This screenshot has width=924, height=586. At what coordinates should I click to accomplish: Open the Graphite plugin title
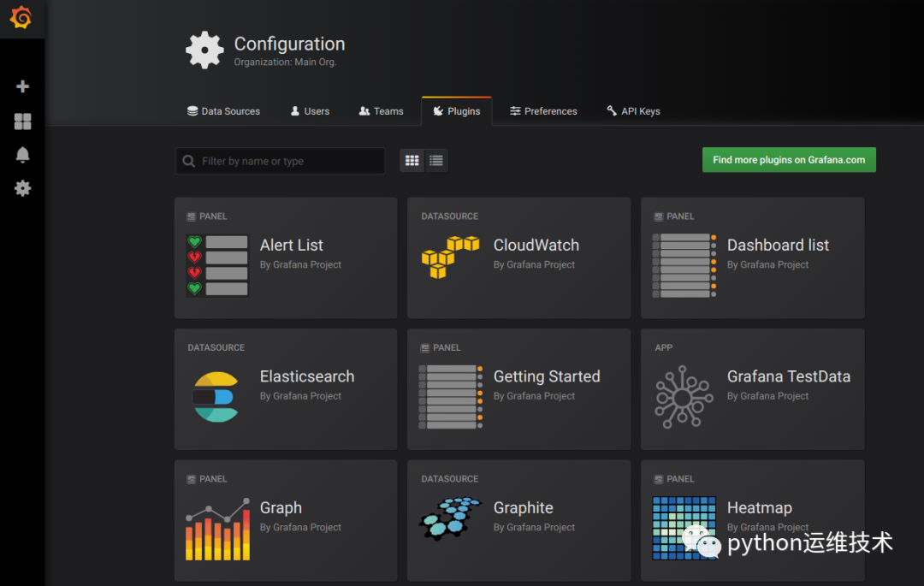pyautogui.click(x=524, y=507)
